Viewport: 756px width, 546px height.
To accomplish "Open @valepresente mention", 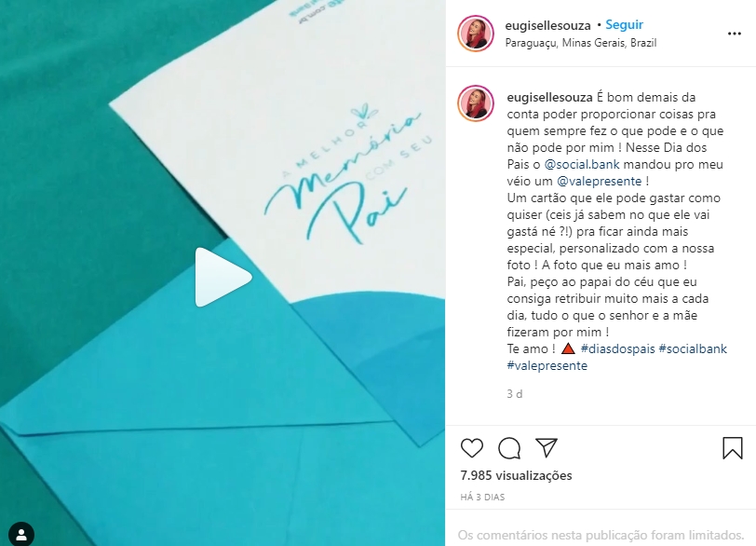I will click(600, 182).
